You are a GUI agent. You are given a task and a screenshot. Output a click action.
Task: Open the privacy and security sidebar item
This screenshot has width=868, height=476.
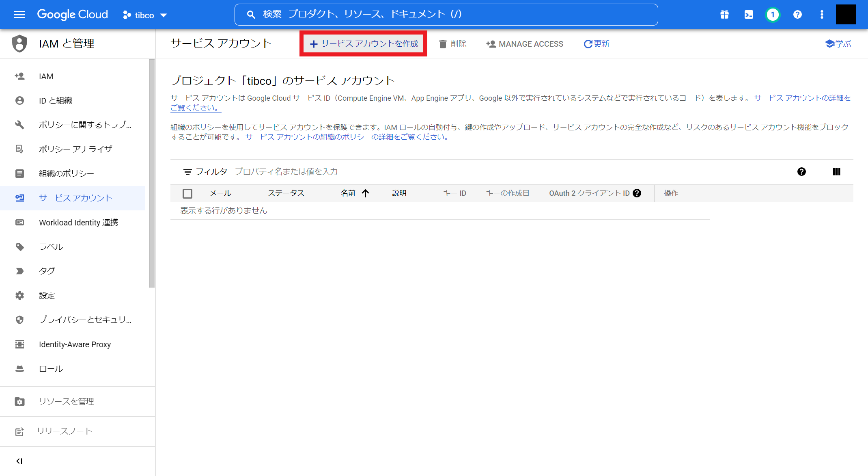click(73, 320)
